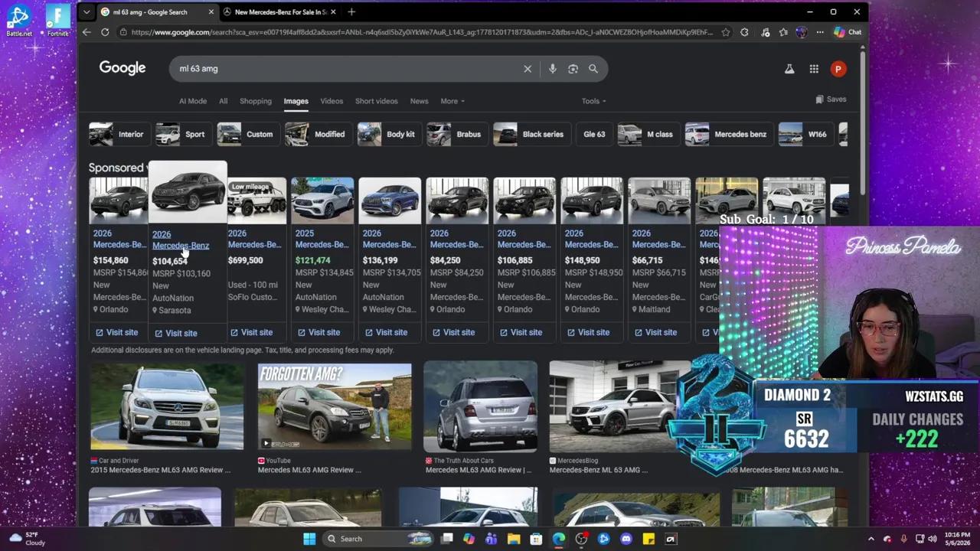Viewport: 980px width, 551px height.
Task: Open Fortnite desktop shortcut
Action: coord(58,19)
